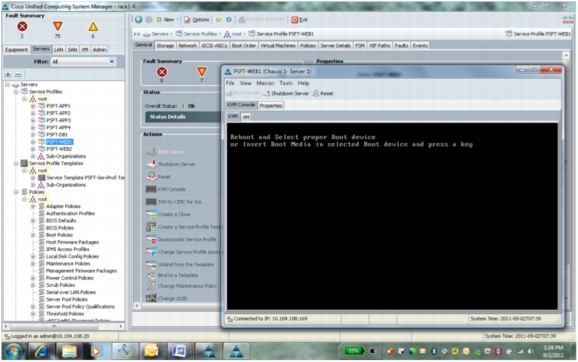Switch to the SAN navigation tab
This screenshot has height=362, width=578.
72,49
